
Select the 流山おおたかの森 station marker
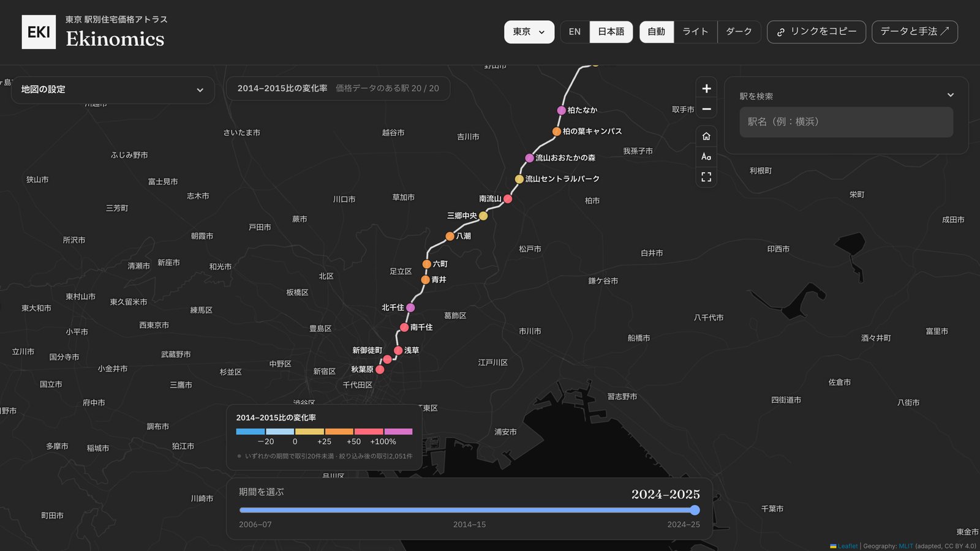coord(529,158)
